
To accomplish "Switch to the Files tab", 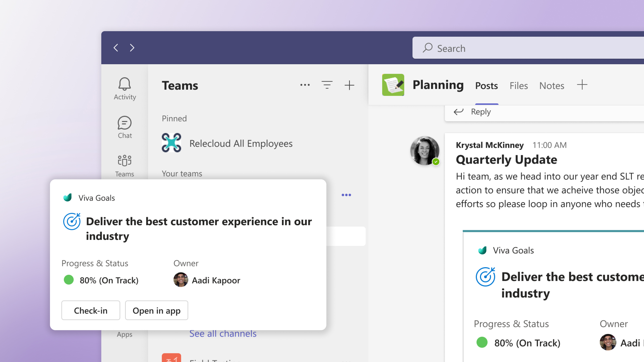I will 519,86.
